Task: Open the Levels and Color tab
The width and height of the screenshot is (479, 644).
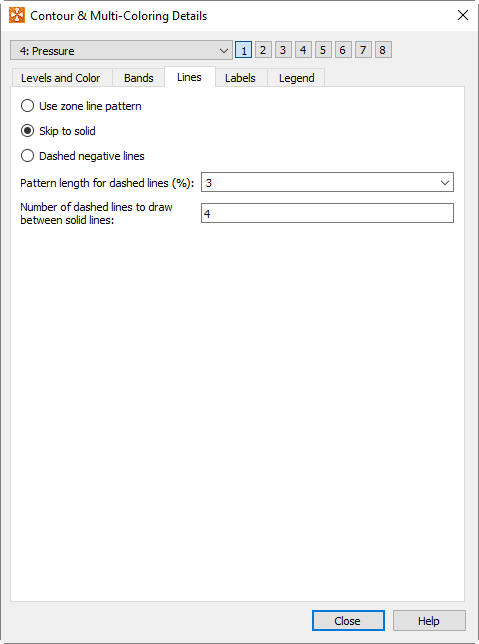Action: coord(61,78)
